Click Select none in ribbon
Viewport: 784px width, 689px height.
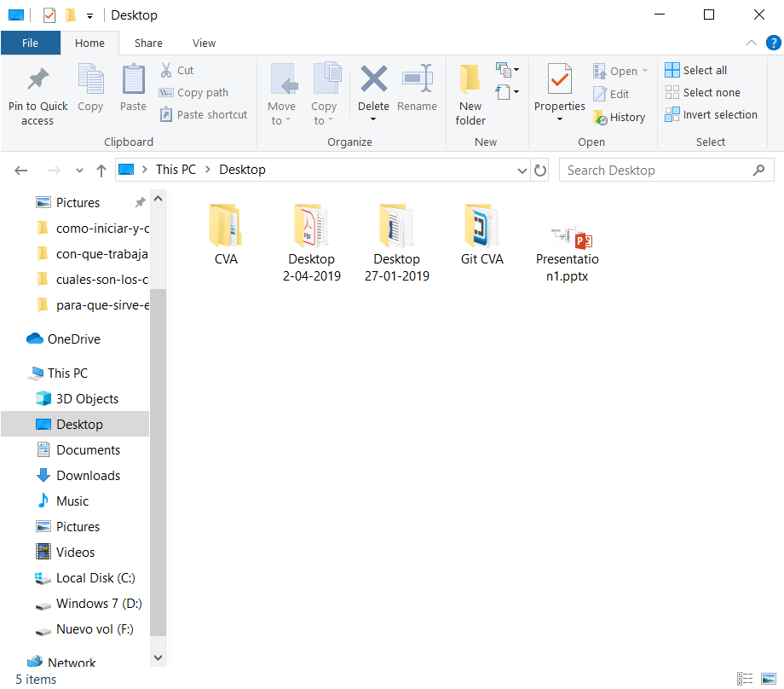point(702,93)
